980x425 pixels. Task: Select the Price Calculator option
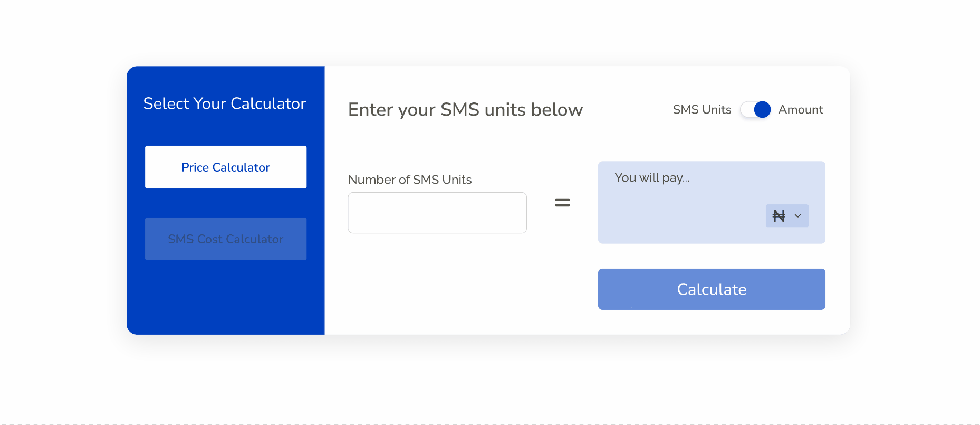225,167
